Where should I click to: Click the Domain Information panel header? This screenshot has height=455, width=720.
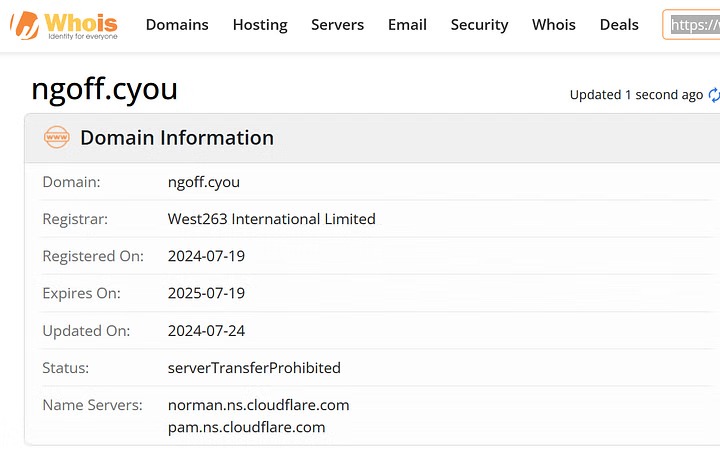176,138
